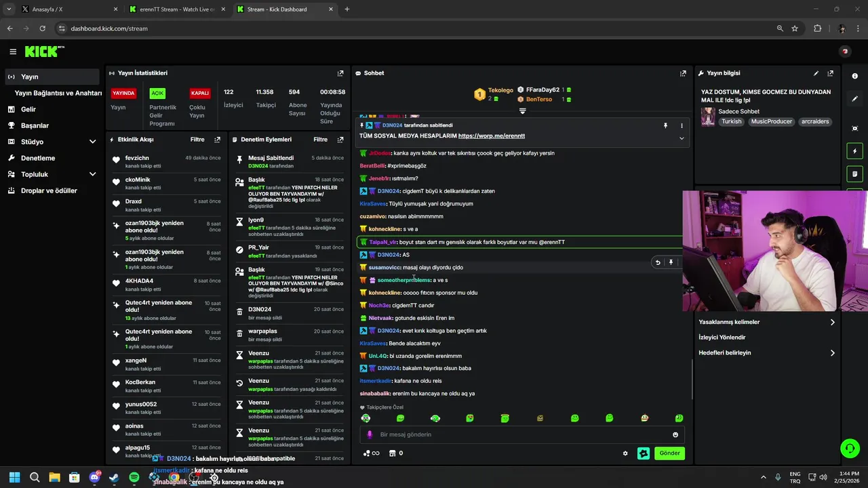Open a new browser tab

coord(347,9)
